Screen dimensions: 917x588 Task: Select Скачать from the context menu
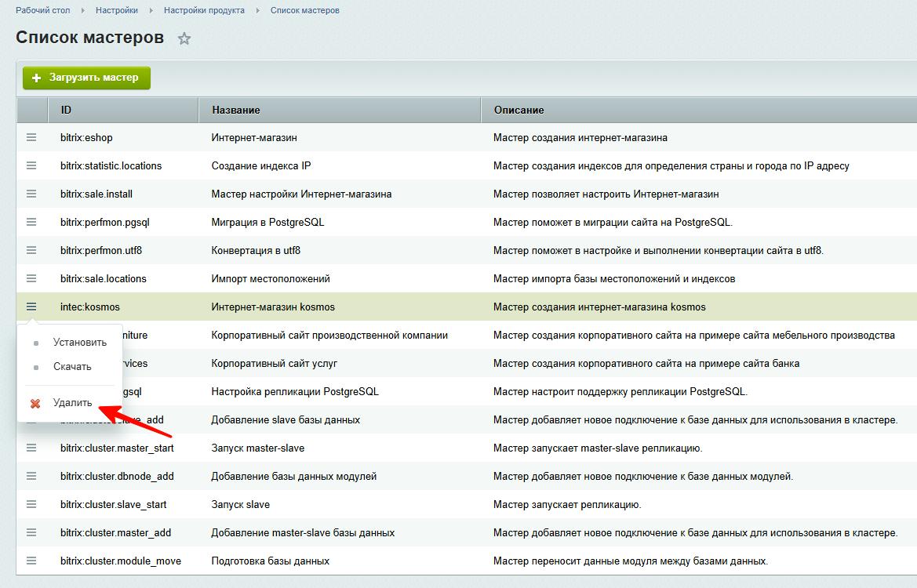(x=72, y=367)
